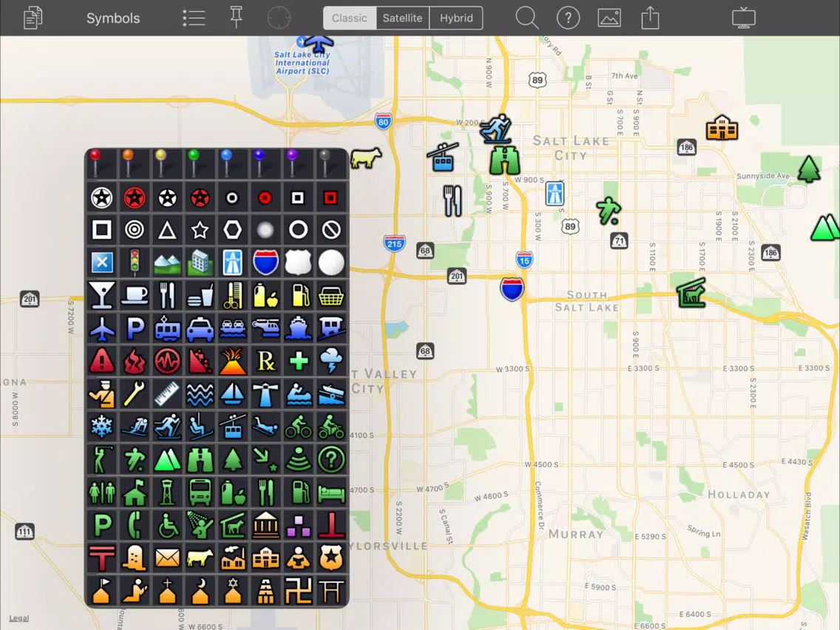Choose the white triangle outline symbol
840x630 pixels.
pos(167,231)
